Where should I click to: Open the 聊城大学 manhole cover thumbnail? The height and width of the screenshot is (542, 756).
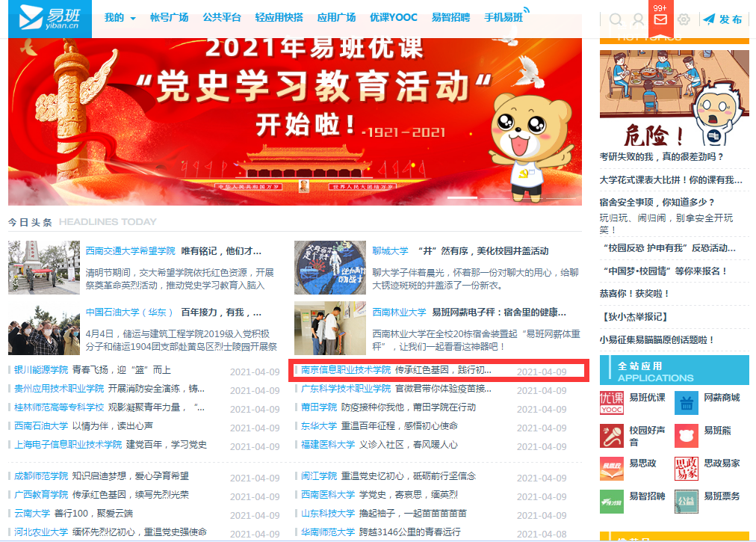point(329,268)
